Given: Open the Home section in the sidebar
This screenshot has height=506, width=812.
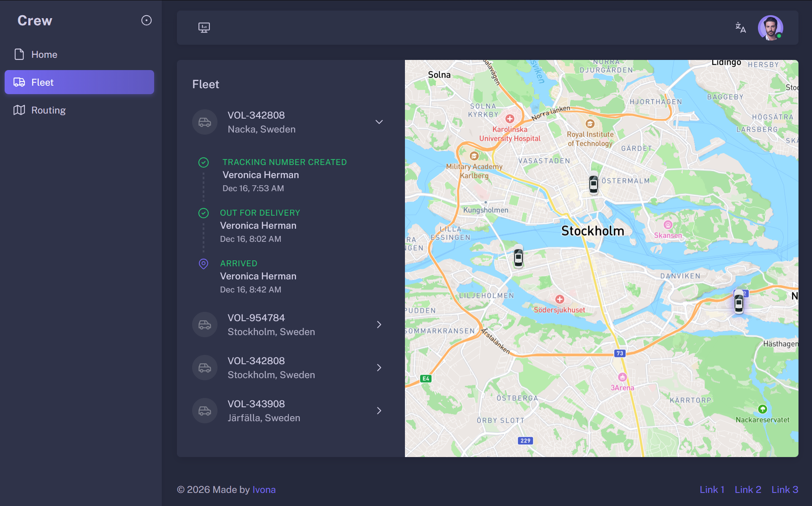Looking at the screenshot, I should (x=44, y=54).
